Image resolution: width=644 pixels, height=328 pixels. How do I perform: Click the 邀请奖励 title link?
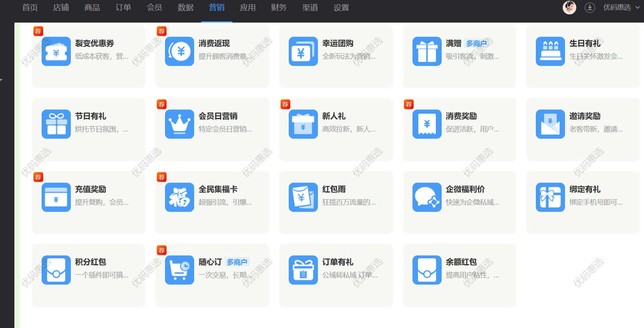pyautogui.click(x=585, y=116)
